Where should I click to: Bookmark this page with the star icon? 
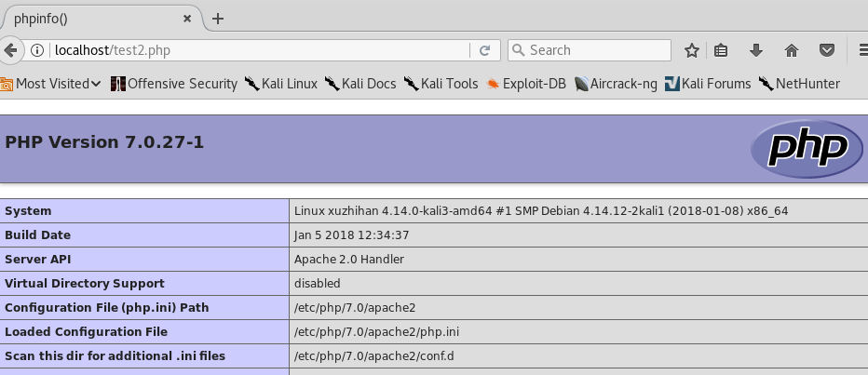click(x=691, y=50)
